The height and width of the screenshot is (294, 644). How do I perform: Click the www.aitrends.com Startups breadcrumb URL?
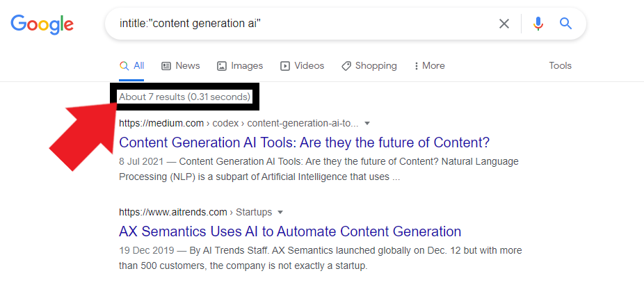195,212
